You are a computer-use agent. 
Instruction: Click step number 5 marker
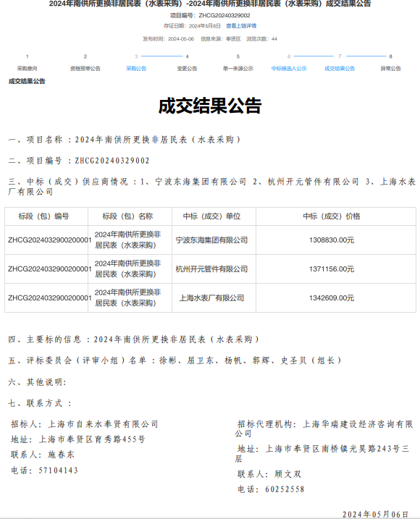coord(238,56)
